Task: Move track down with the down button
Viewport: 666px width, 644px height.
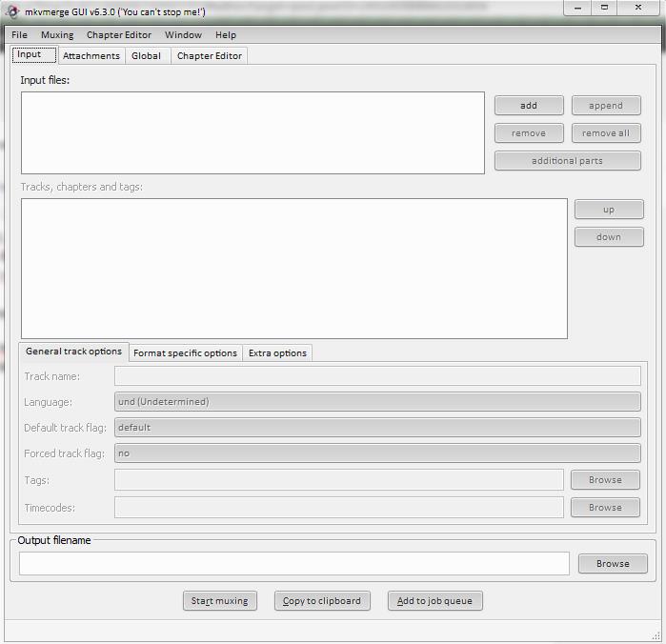Action: [x=609, y=237]
